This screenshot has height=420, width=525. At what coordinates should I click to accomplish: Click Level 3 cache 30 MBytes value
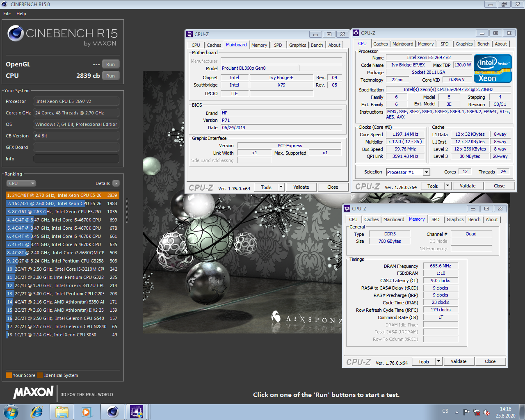[x=470, y=156]
